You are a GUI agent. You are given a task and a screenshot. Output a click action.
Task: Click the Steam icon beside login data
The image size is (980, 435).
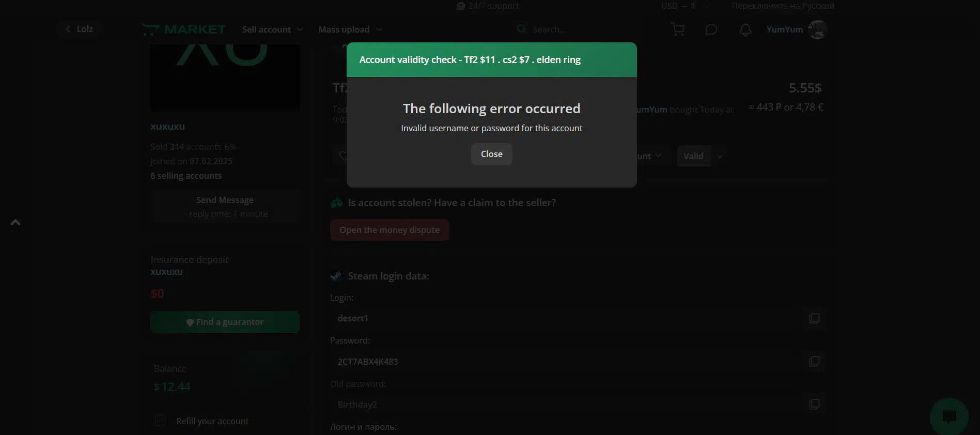(x=336, y=276)
